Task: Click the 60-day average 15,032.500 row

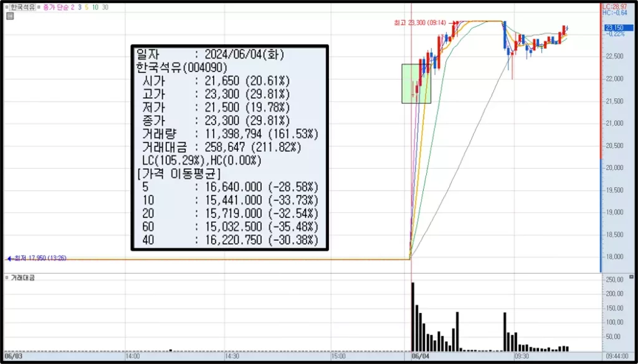Action: pos(231,226)
